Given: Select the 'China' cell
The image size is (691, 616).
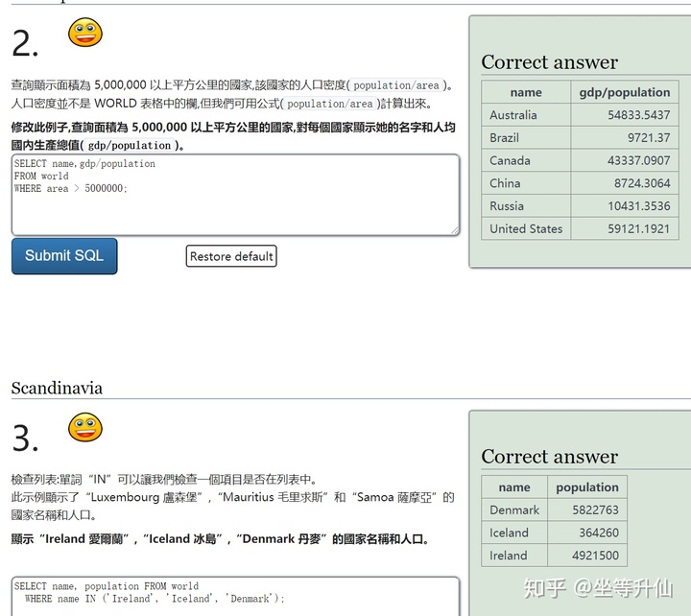Looking at the screenshot, I should click(526, 183).
